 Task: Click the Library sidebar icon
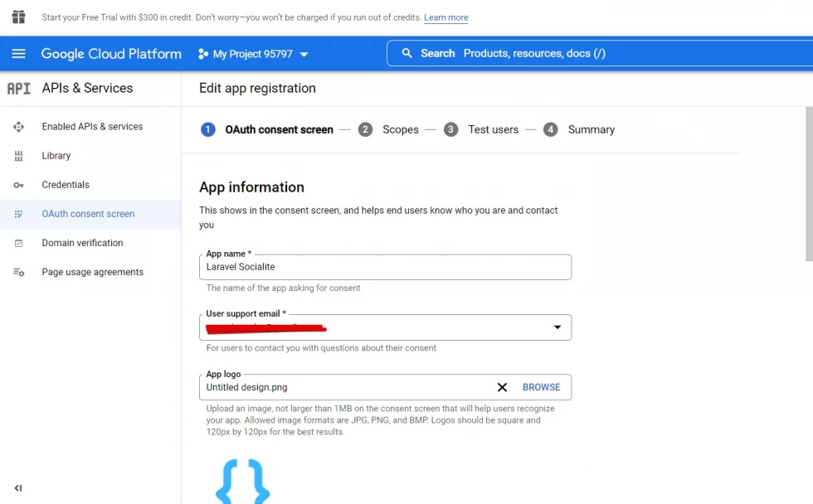pyautogui.click(x=18, y=156)
